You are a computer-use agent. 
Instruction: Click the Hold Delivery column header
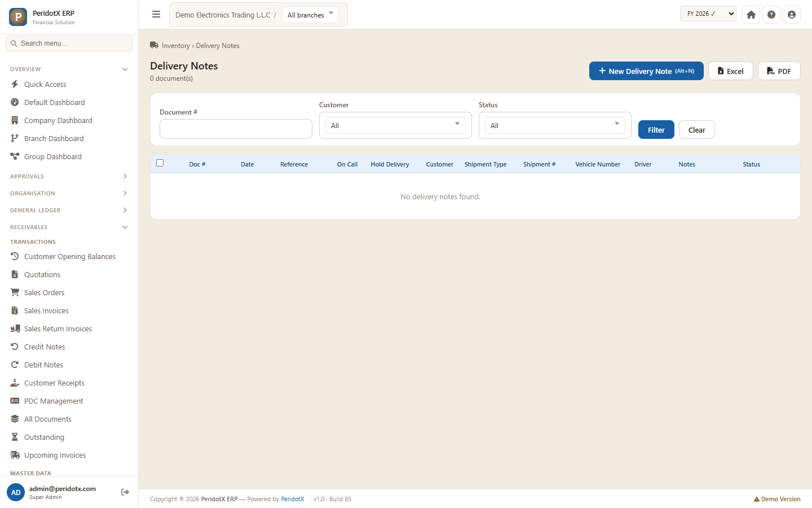coord(390,164)
